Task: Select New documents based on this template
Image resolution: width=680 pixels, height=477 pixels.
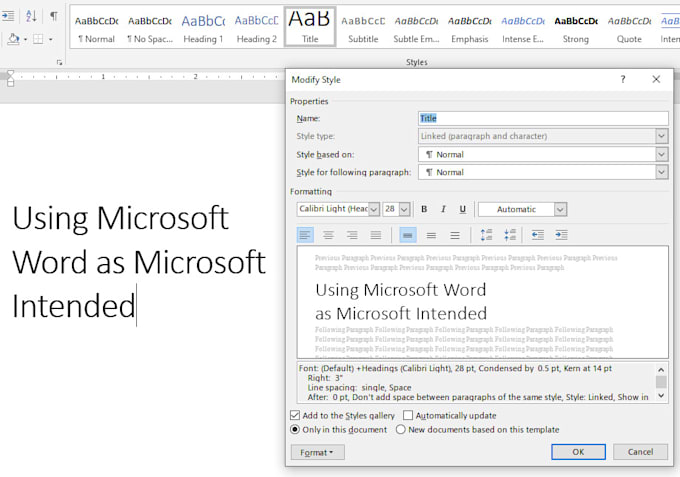Action: point(401,430)
